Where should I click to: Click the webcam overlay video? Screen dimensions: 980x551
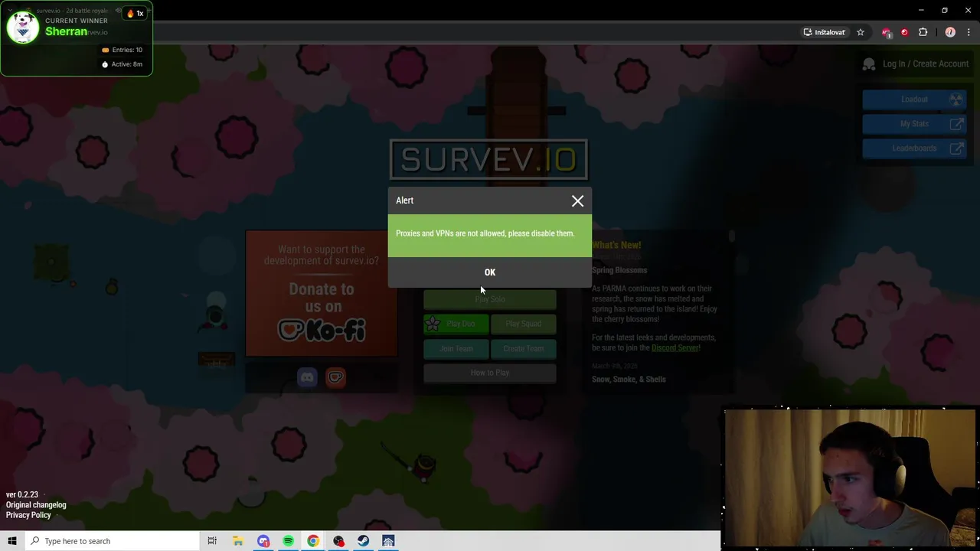point(850,478)
